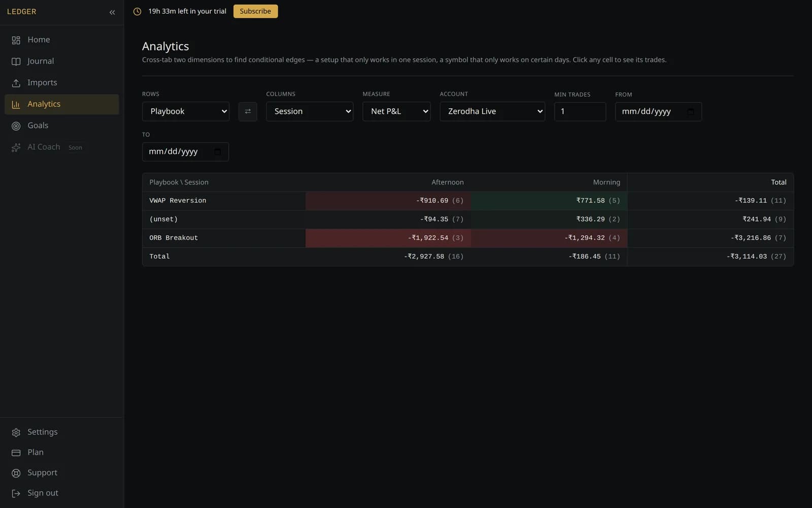Click ORB Breakout total -₹3,216.86
Image resolution: width=812 pixels, height=508 pixels.
(710, 238)
